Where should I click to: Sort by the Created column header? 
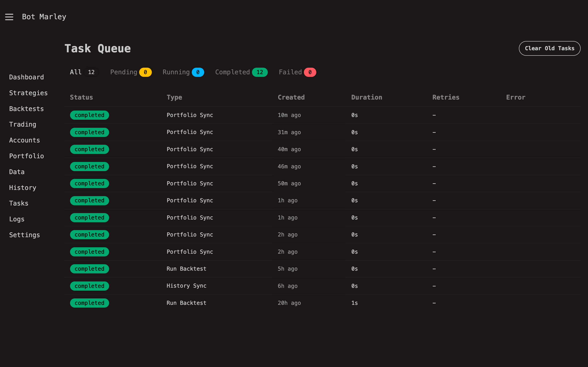[x=291, y=97]
